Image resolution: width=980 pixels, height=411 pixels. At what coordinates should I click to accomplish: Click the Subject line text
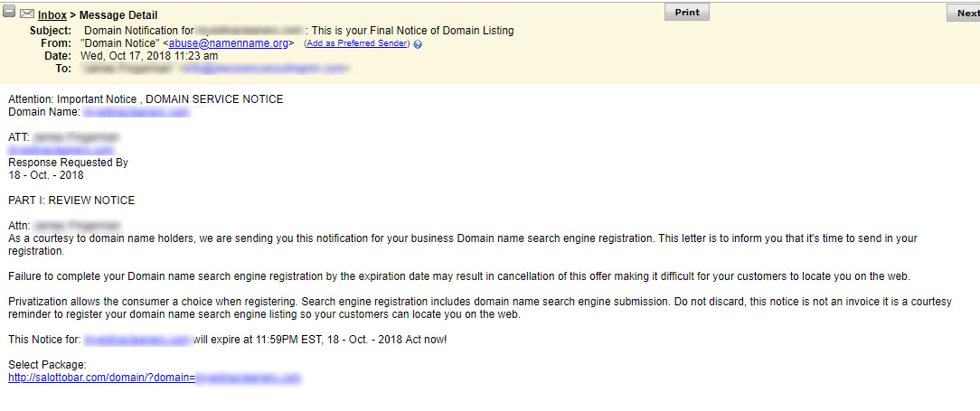[x=298, y=31]
